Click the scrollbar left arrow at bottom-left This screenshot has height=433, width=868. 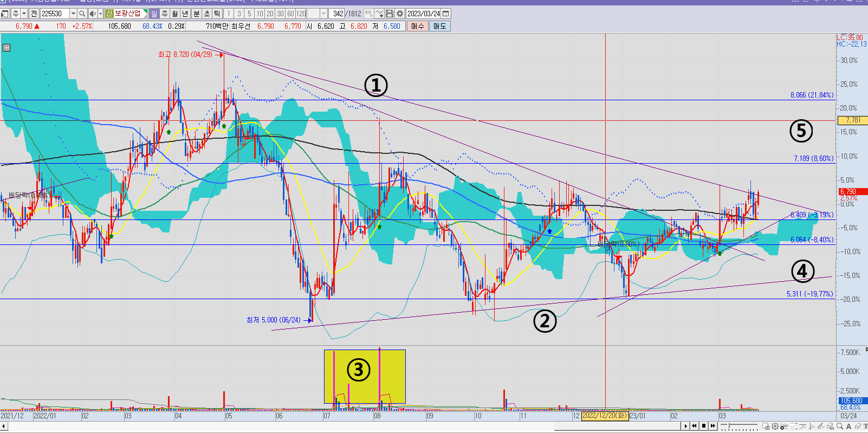pyautogui.click(x=4, y=426)
